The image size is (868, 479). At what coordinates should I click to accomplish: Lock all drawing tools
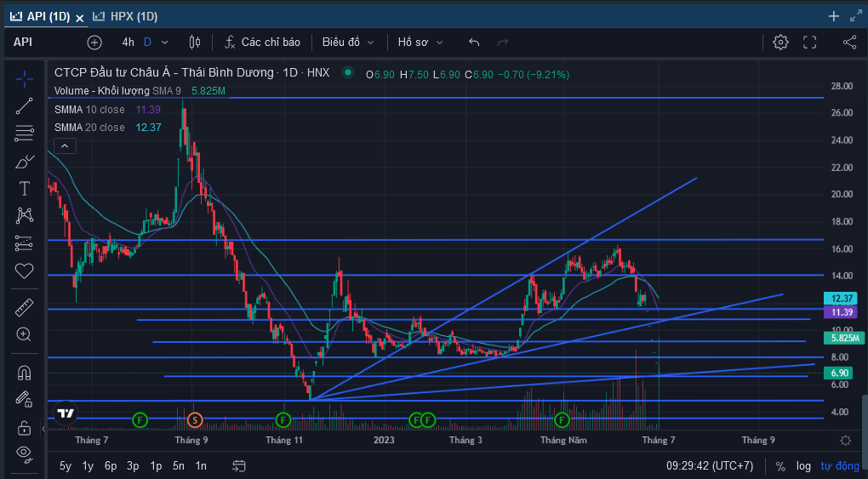(25, 427)
